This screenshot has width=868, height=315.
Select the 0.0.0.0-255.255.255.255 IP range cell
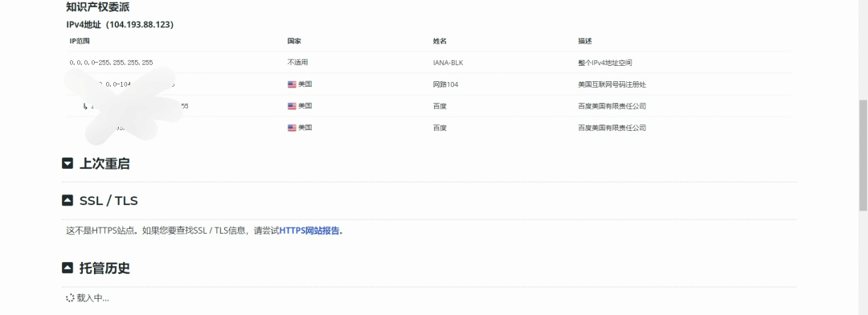[111, 63]
